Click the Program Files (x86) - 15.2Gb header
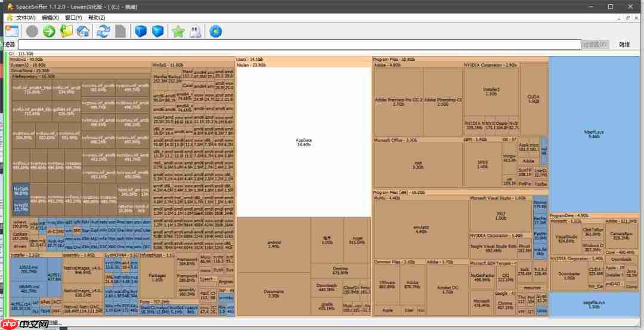The width and height of the screenshot is (644, 330). click(399, 192)
